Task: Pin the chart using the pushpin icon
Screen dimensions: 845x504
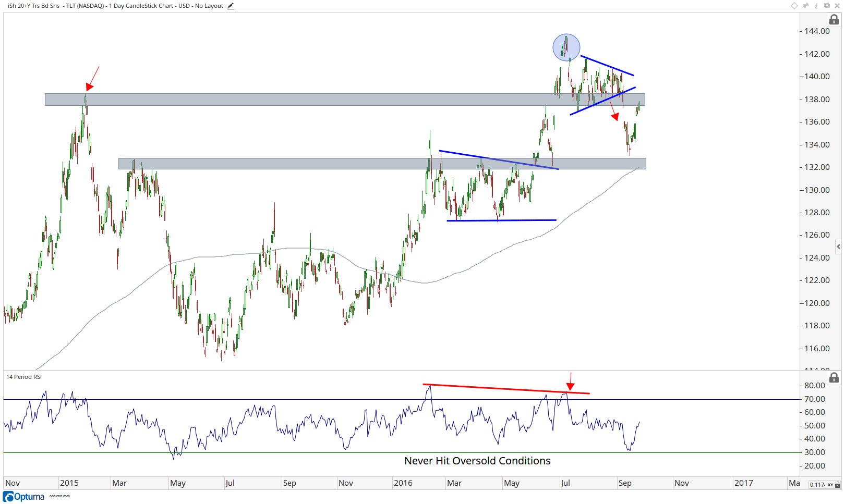Action: pyautogui.click(x=805, y=6)
